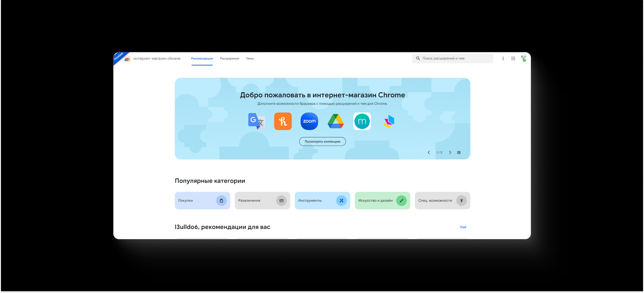The width and height of the screenshot is (644, 293).
Task: Pause the banner carousel autoplay
Action: click(x=459, y=152)
